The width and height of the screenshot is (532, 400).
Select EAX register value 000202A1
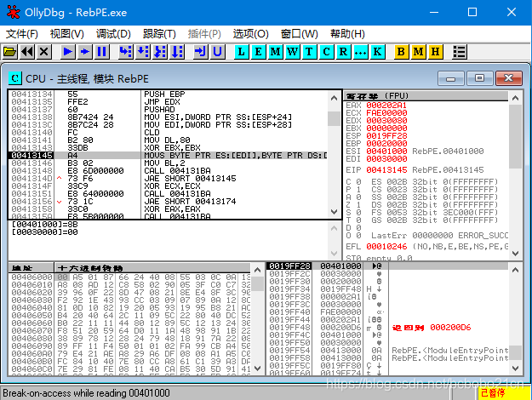386,106
